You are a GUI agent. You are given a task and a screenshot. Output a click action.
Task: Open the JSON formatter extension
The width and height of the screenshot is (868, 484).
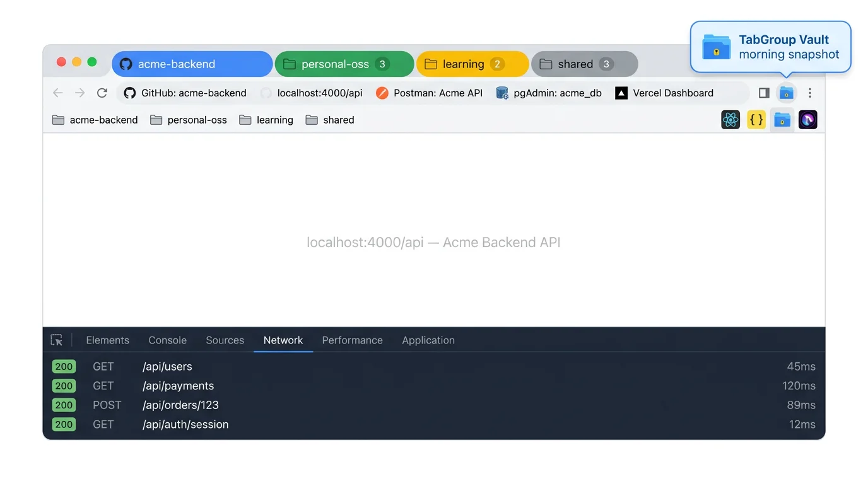[756, 119]
